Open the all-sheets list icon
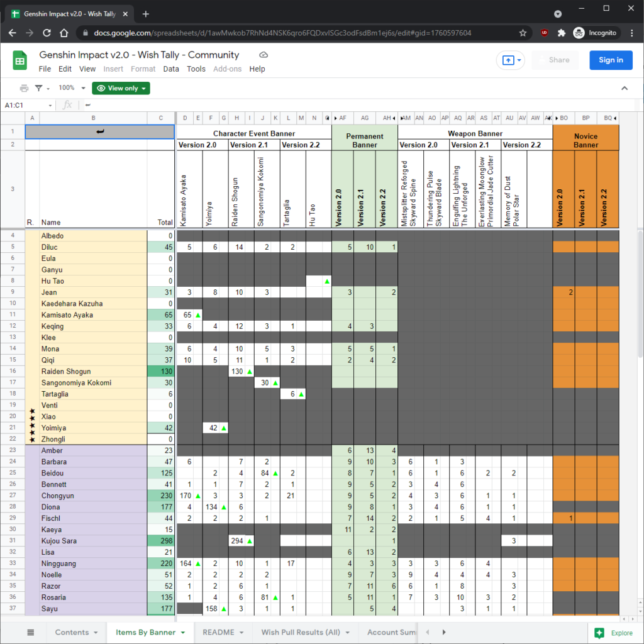This screenshot has height=644, width=644. point(30,631)
